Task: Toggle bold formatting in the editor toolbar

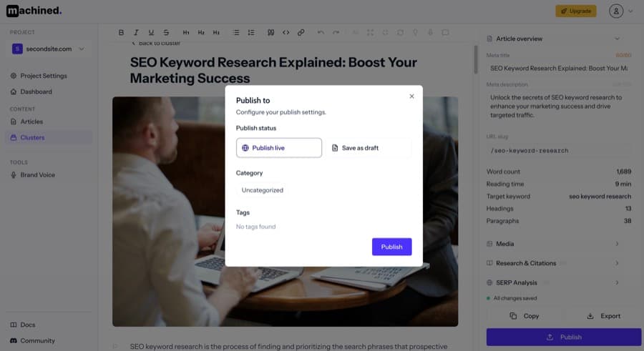Action: click(x=121, y=32)
